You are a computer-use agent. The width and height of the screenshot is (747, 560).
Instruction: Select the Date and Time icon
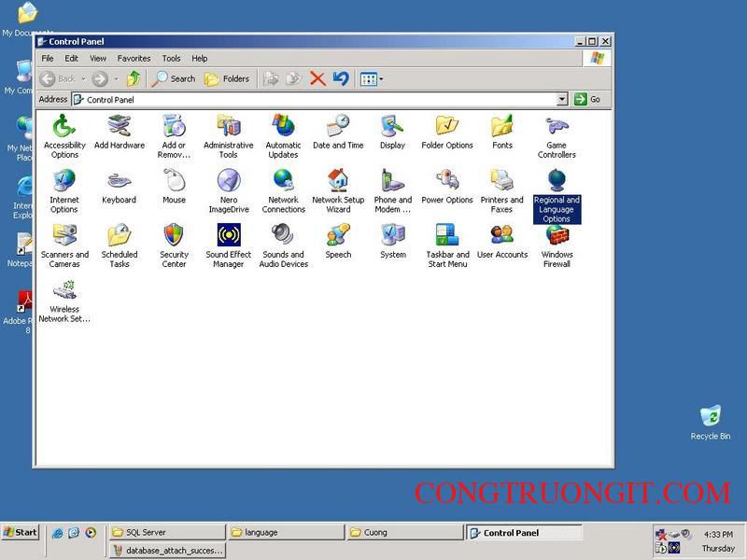coord(338,132)
